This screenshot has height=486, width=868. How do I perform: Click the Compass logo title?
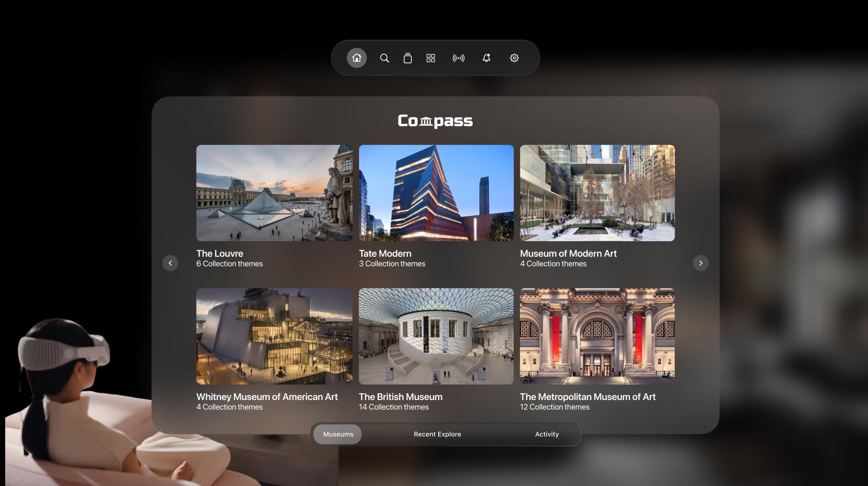click(435, 121)
